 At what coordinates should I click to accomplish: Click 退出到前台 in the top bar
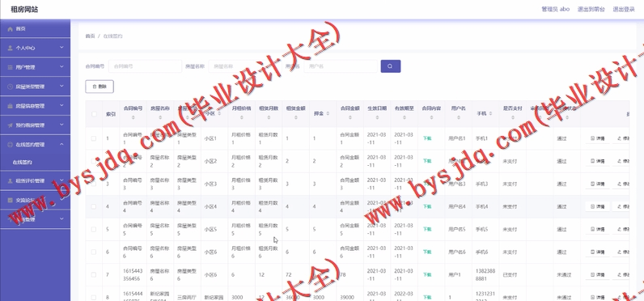591,9
